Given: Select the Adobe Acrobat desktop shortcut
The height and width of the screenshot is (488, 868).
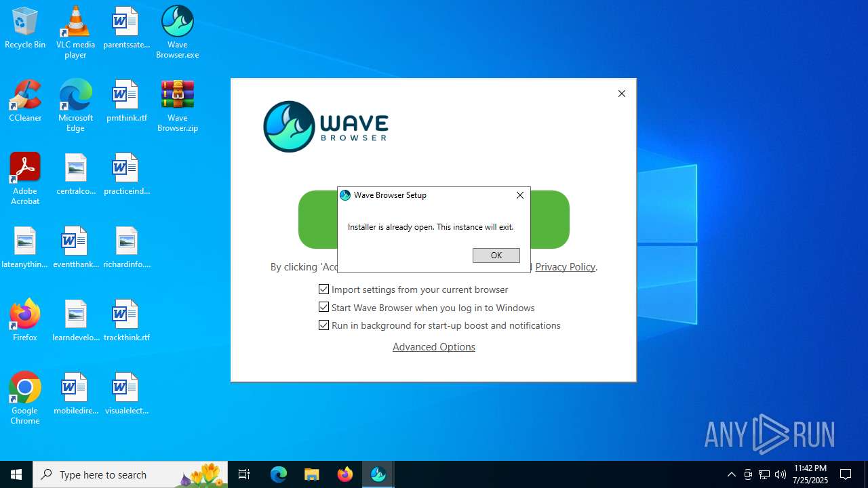Looking at the screenshot, I should (x=25, y=179).
